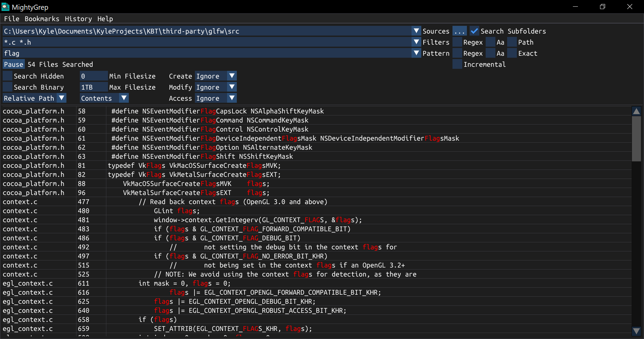
Task: Click the Filters input with *.c *.h
Action: point(207,42)
